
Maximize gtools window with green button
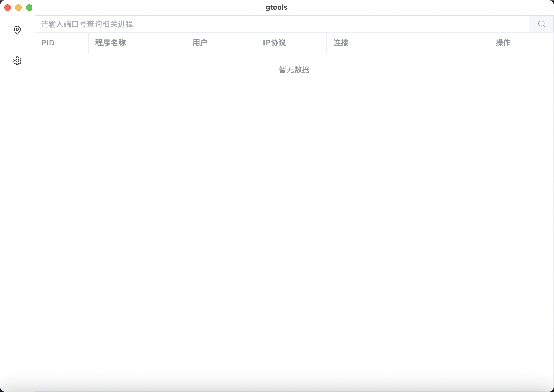tap(29, 8)
